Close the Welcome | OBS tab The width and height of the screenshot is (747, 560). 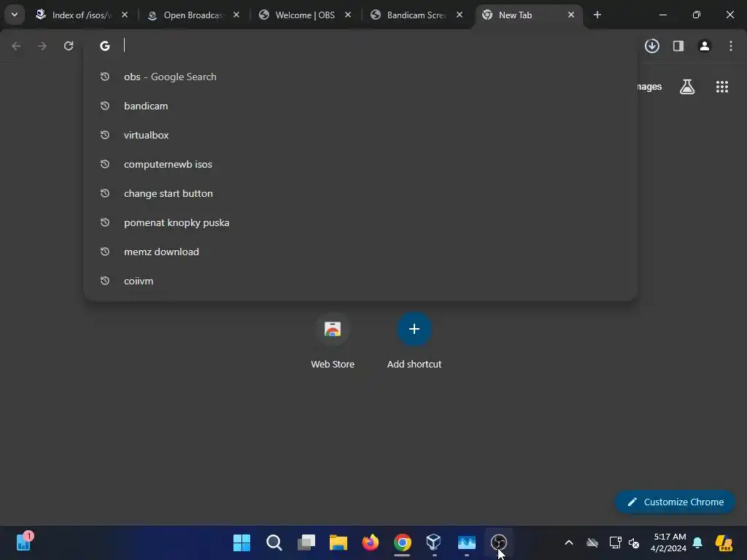[348, 15]
